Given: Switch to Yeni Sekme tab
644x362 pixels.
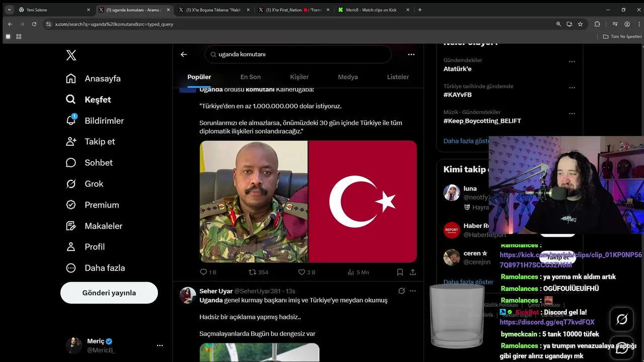Looking at the screenshot, I should pyautogui.click(x=54, y=10).
